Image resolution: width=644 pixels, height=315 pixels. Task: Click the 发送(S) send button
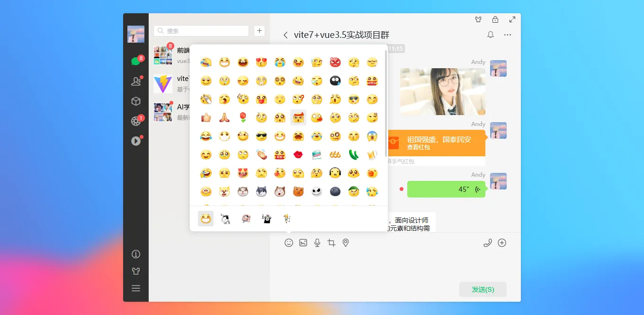pyautogui.click(x=483, y=289)
